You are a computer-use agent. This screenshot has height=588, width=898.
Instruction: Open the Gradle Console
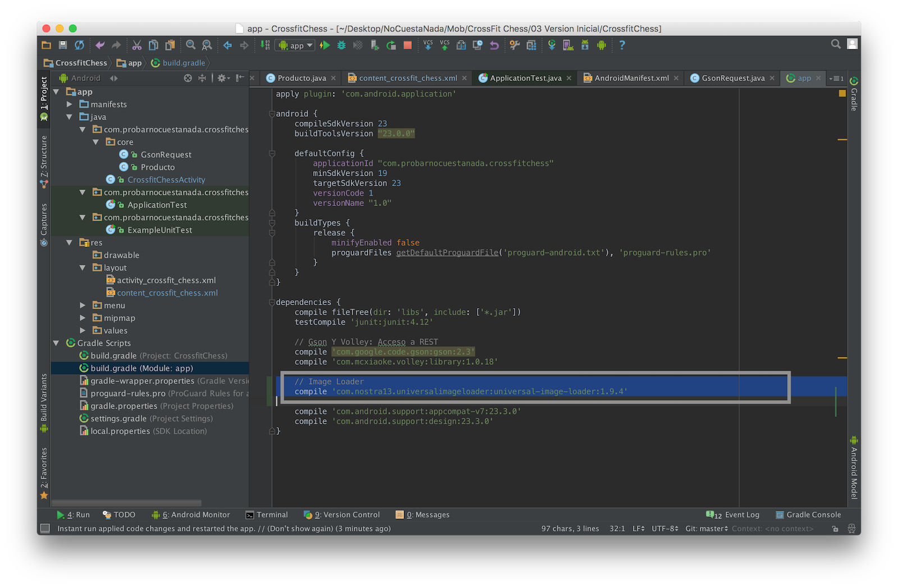click(x=808, y=514)
